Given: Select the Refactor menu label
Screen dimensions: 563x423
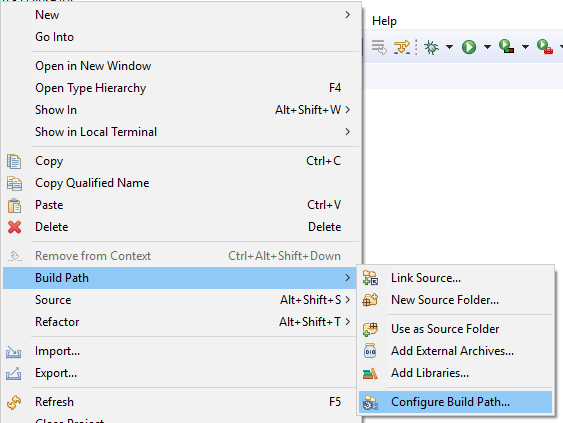Looking at the screenshot, I should [57, 322].
